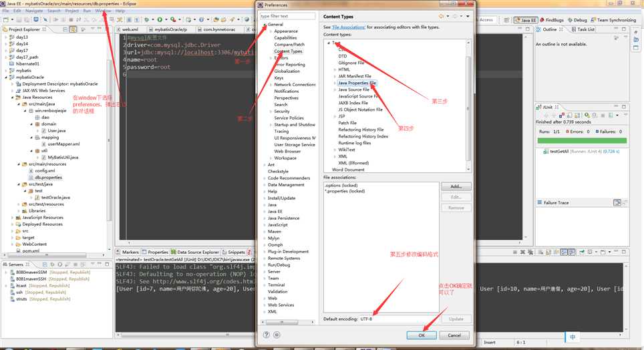This screenshot has height=350, width=644.
Task: Open the Navigate menu
Action: click(34, 11)
